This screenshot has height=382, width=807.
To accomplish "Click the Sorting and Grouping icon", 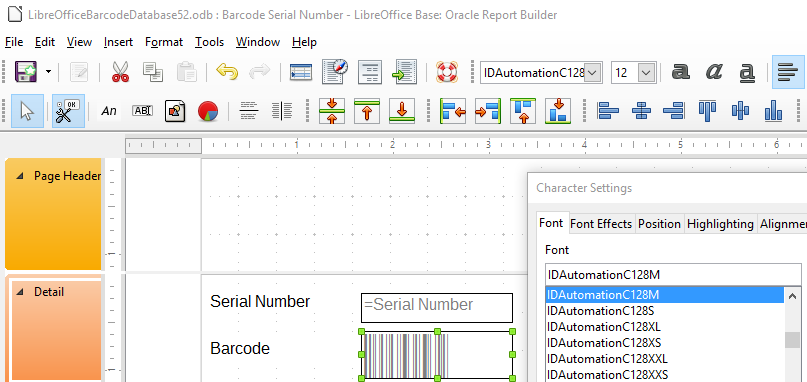I will (x=370, y=72).
